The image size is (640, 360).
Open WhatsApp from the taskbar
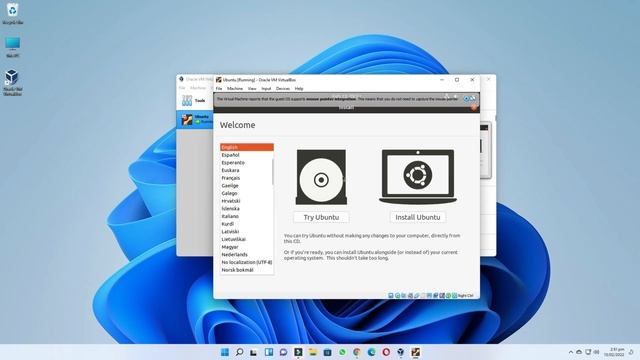[x=342, y=352]
